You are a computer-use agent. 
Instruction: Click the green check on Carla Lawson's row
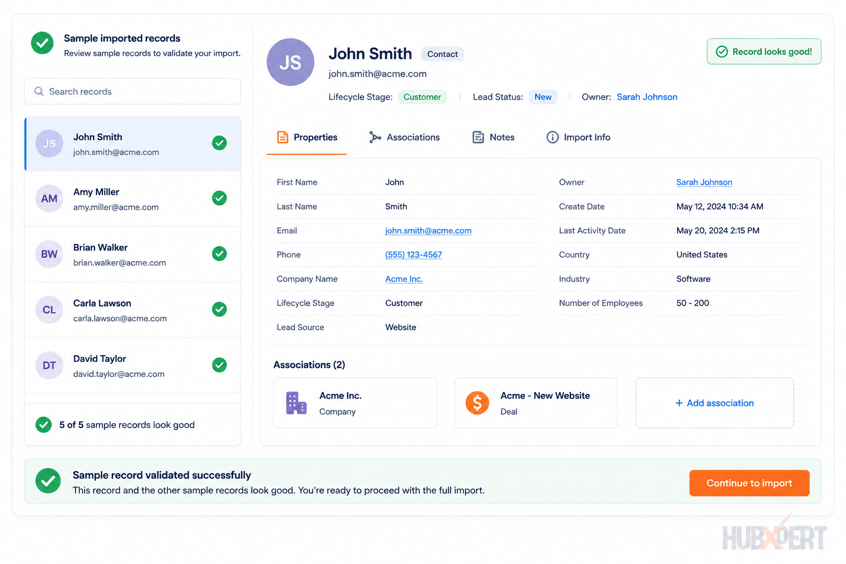[x=219, y=309]
